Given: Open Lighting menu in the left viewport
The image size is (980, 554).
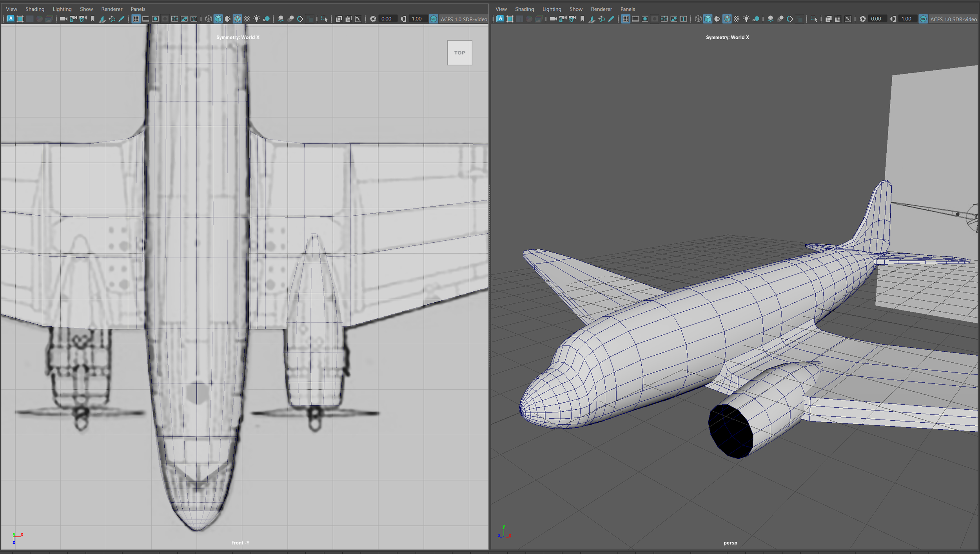Looking at the screenshot, I should [x=62, y=9].
